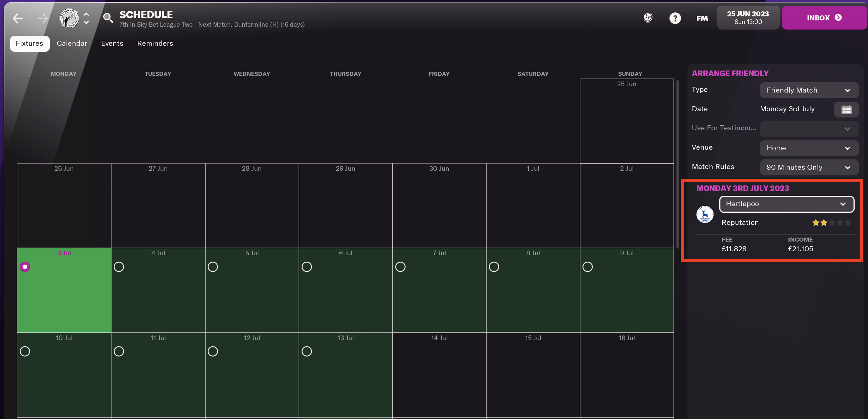Screen dimensions: 868x419
Task: Select the 10 Jul radio button
Action: (x=25, y=351)
